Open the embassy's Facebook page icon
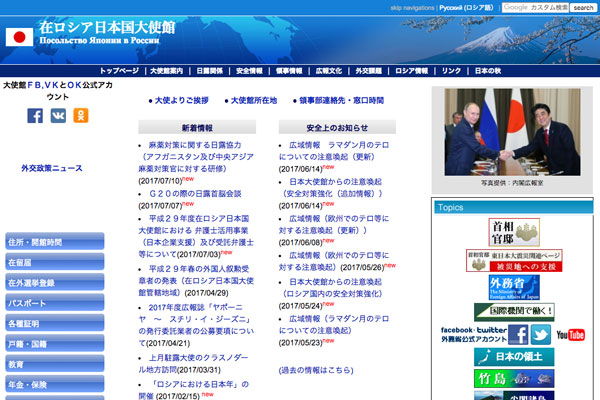The width and height of the screenshot is (600, 400). pos(35,116)
